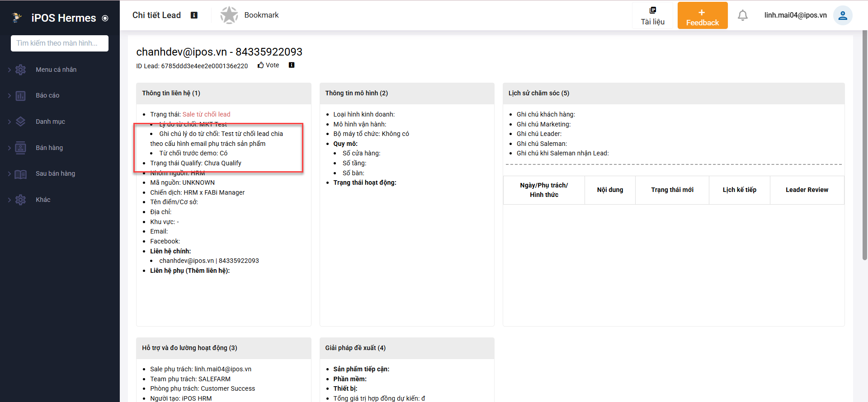Expand the Danh mục chevron
868x402 pixels.
tap(9, 122)
